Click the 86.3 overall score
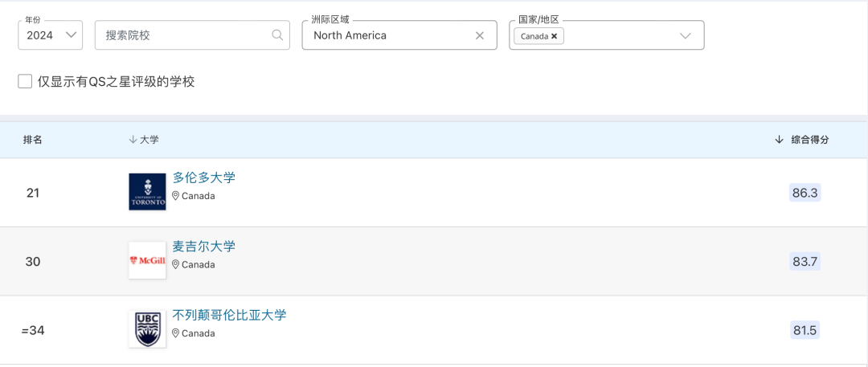The width and height of the screenshot is (868, 367). pyautogui.click(x=805, y=194)
